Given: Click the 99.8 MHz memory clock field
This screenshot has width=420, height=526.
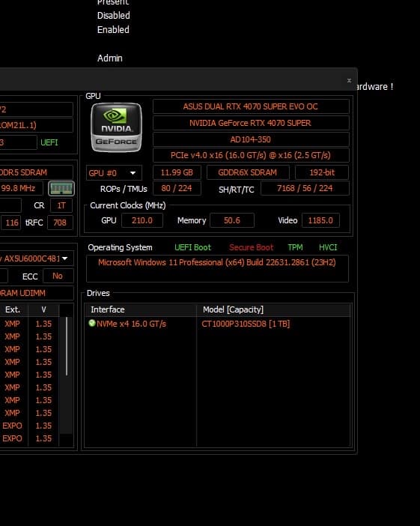Looking at the screenshot, I should pyautogui.click(x=21, y=189).
